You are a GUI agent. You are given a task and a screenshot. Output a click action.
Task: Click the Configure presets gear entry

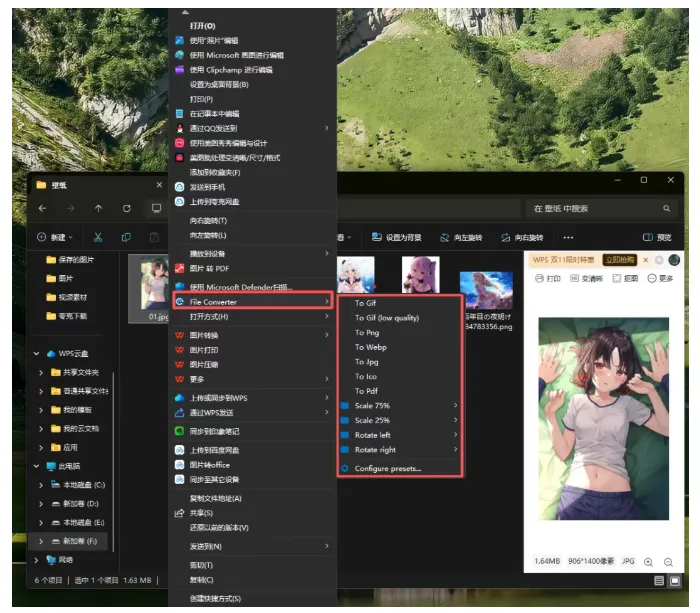pos(400,468)
